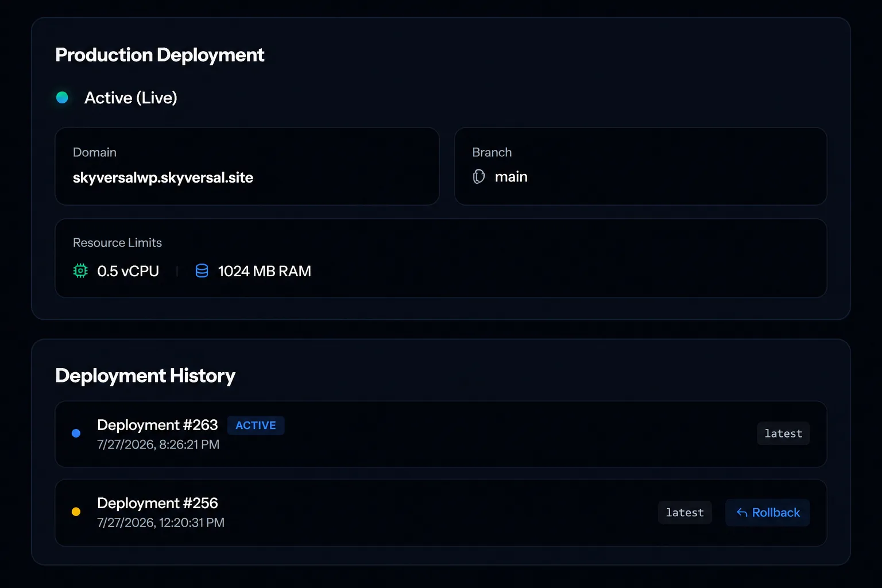Screen dimensions: 882x588
Task: Click timestamp 7/27/2026, 8:26:21 PM
Action: (x=158, y=444)
